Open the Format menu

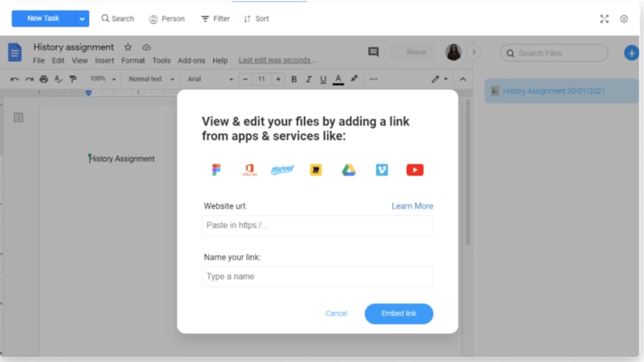pyautogui.click(x=133, y=60)
